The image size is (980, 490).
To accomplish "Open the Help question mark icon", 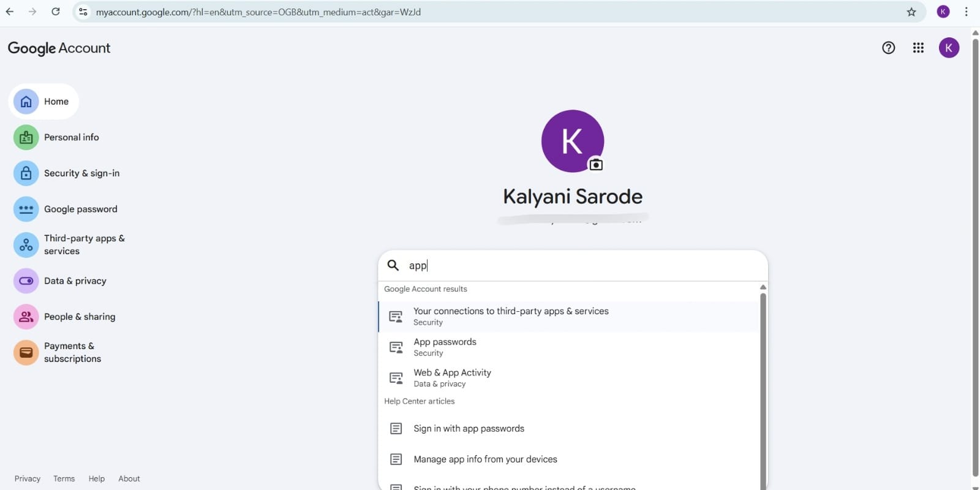I will pyautogui.click(x=888, y=48).
